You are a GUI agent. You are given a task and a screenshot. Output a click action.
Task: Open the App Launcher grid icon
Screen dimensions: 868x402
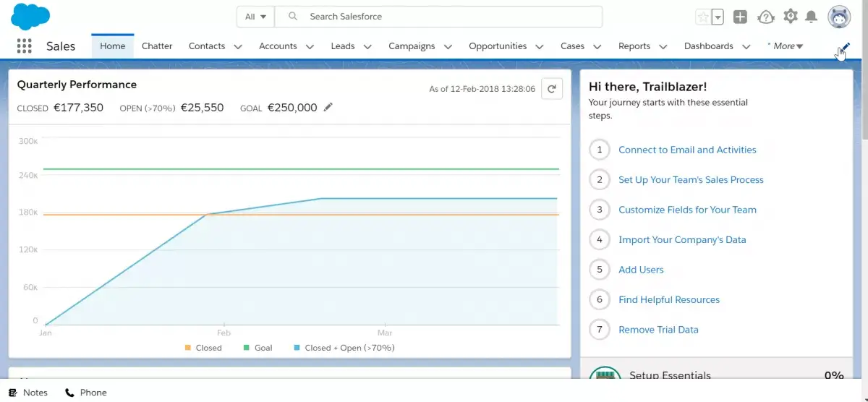tap(25, 46)
